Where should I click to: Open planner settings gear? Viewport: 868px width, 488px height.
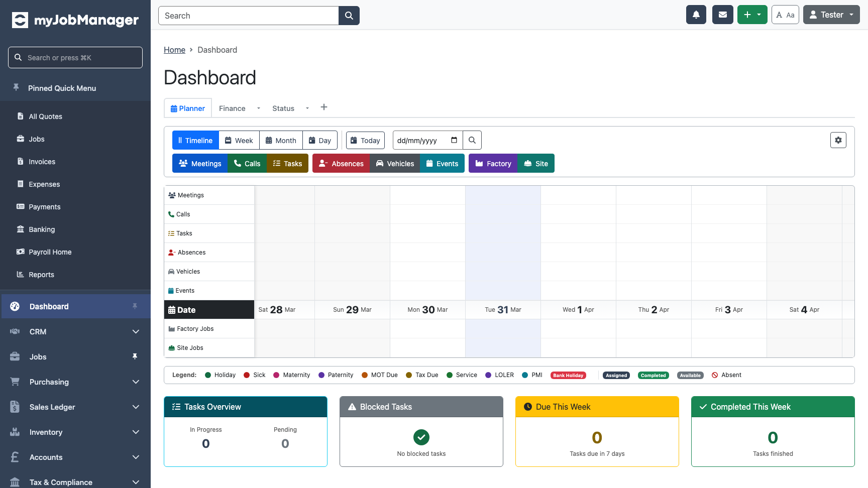838,140
